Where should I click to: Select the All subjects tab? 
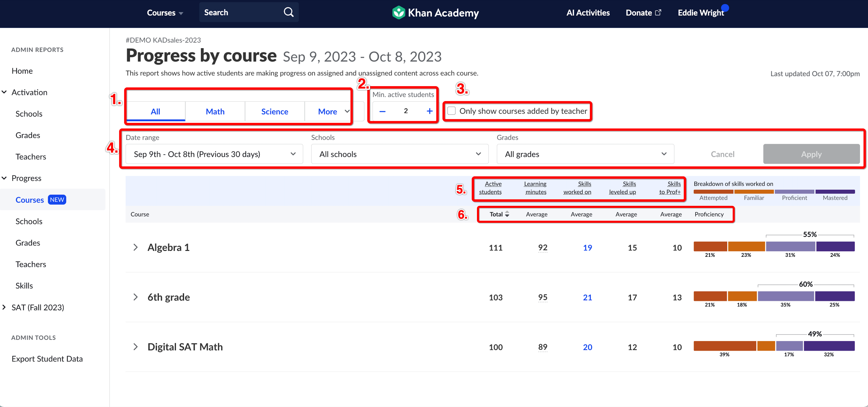click(155, 111)
